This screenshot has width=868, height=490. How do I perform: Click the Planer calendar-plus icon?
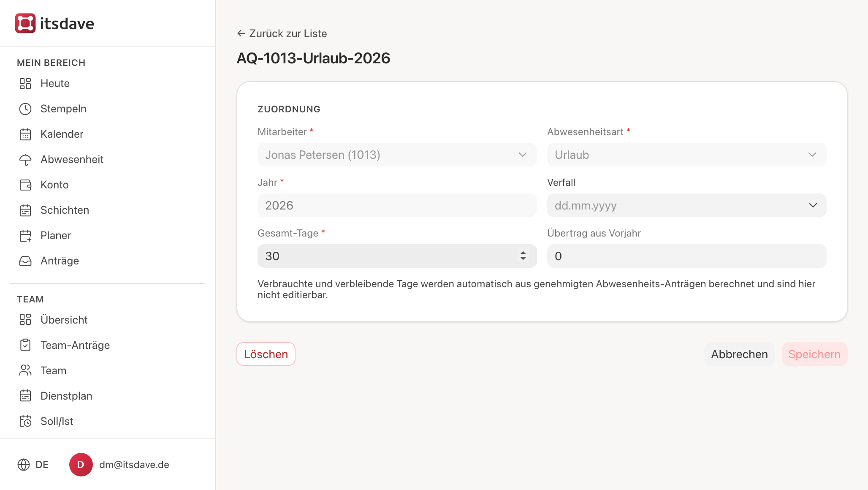[25, 236]
